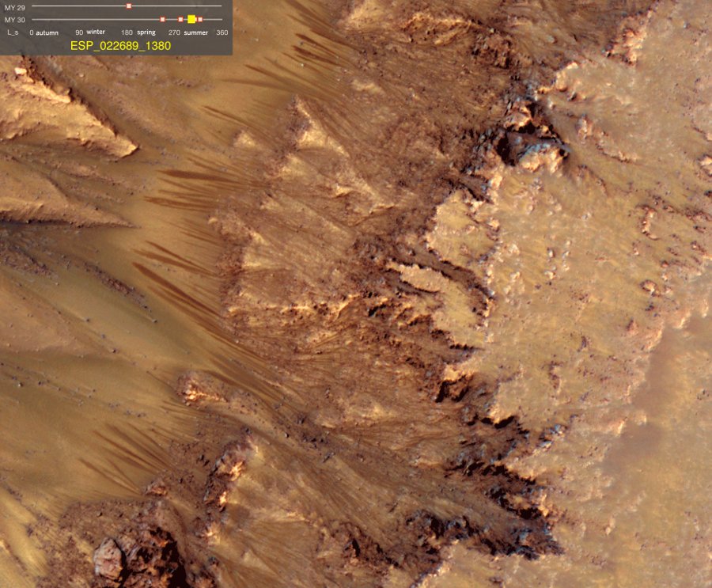Select the leftmost red marker on MY 30 timeline
This screenshot has height=588, width=712.
[162, 18]
